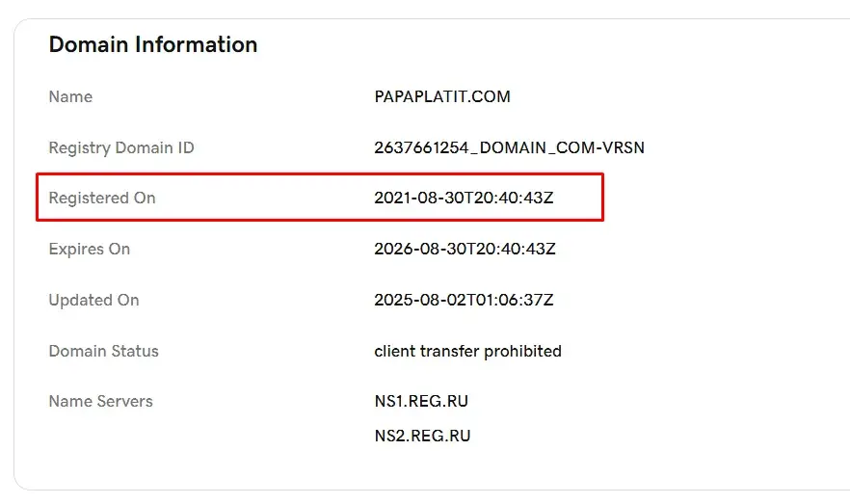Click the Domain Information heading
This screenshot has width=850, height=504.
tap(153, 44)
